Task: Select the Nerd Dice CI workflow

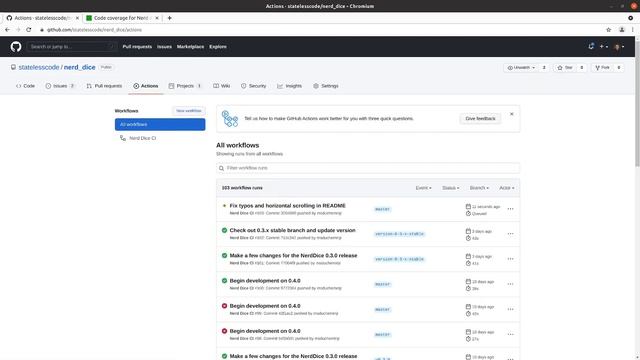Action: click(142, 138)
